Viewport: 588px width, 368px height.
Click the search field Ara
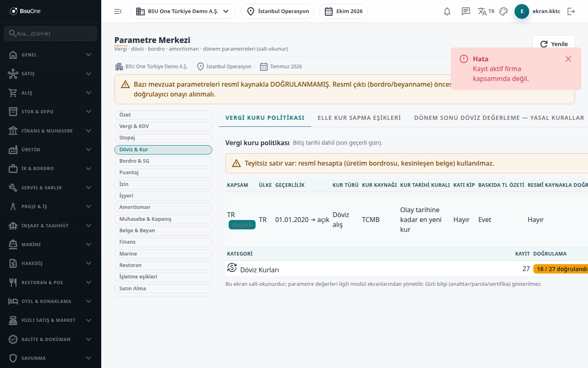tap(50, 34)
